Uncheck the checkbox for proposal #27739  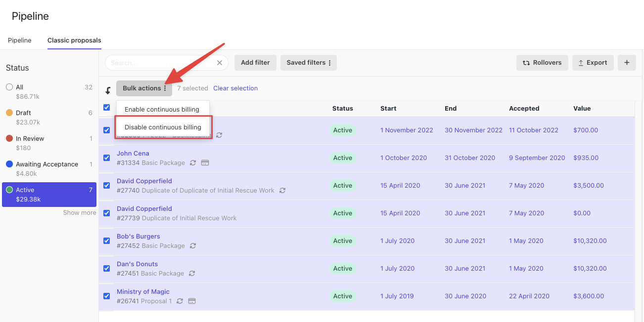(x=106, y=213)
